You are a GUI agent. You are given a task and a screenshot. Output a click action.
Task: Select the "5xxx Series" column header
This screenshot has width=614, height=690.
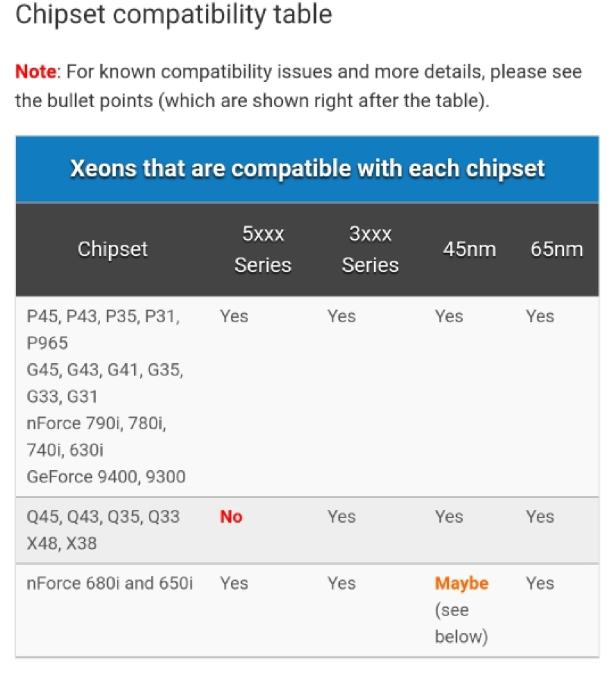pyautogui.click(x=263, y=249)
